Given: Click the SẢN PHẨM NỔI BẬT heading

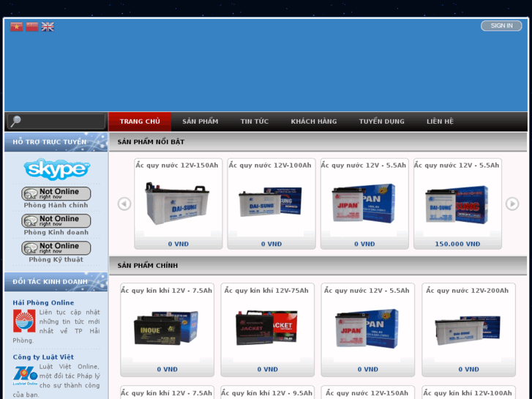Looking at the screenshot, I should (151, 142).
